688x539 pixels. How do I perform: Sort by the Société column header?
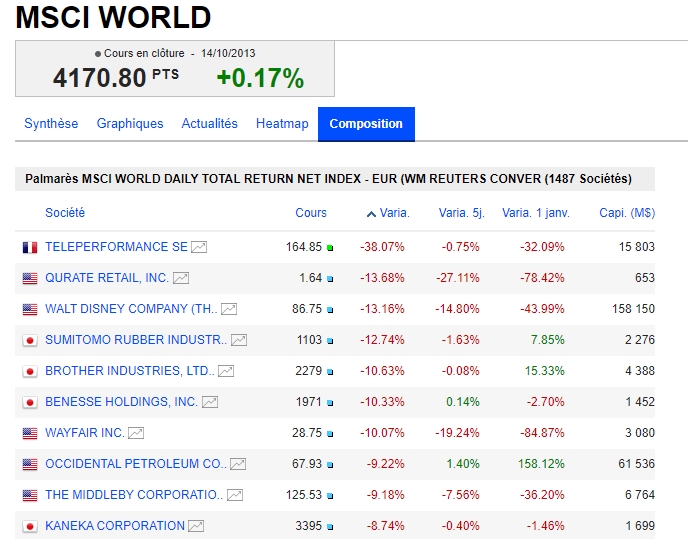coord(65,213)
